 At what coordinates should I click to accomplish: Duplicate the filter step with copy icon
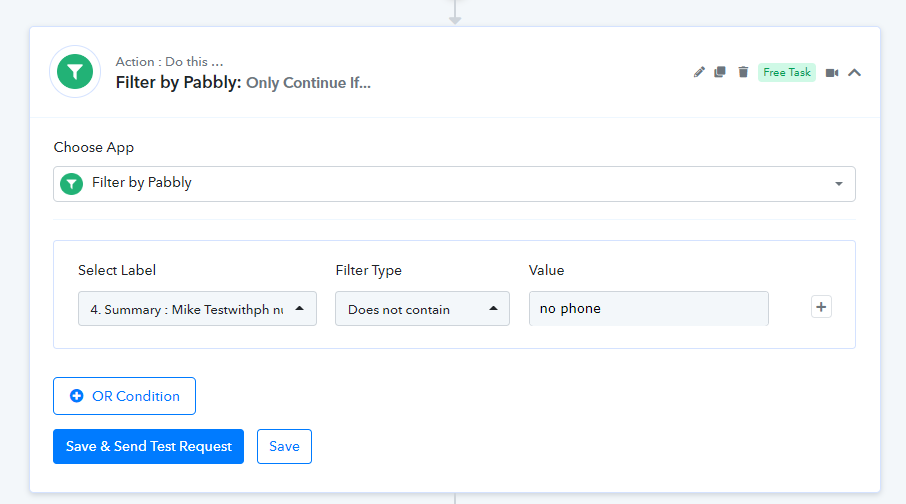(720, 72)
